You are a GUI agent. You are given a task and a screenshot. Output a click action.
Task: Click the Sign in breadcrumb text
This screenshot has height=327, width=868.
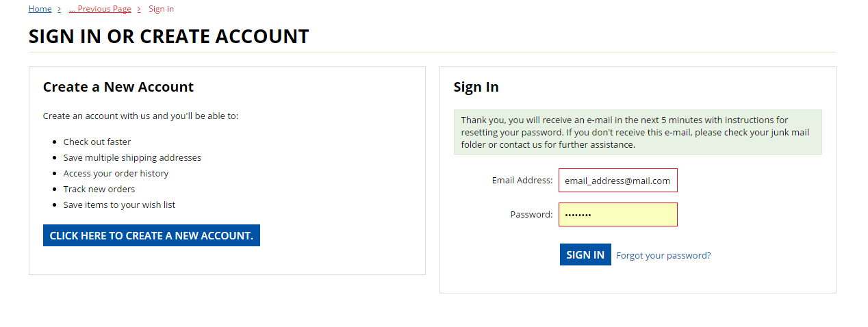(161, 9)
